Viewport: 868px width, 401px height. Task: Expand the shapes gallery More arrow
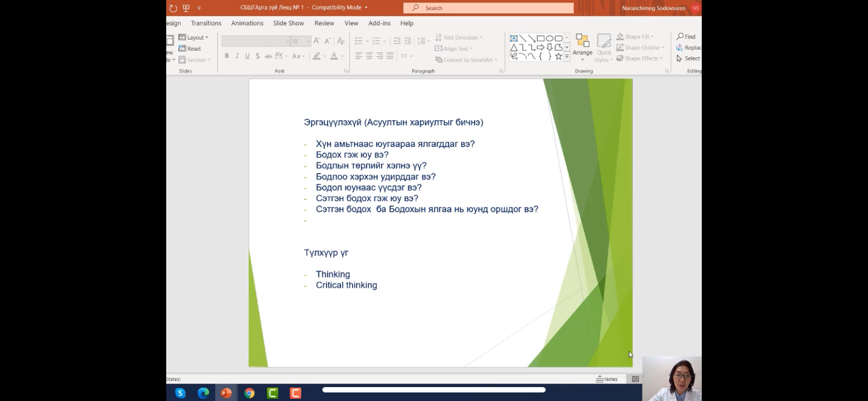567,56
